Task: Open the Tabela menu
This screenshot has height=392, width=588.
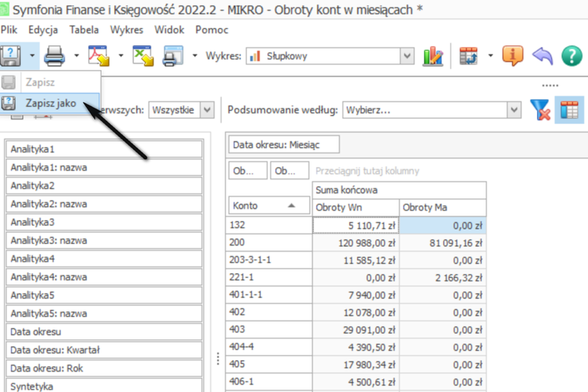Action: (x=84, y=30)
